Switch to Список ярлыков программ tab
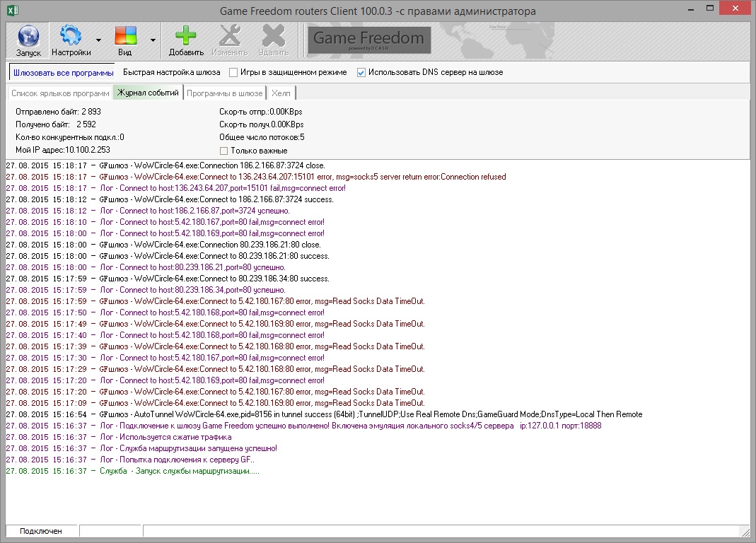756x543 pixels. click(60, 93)
